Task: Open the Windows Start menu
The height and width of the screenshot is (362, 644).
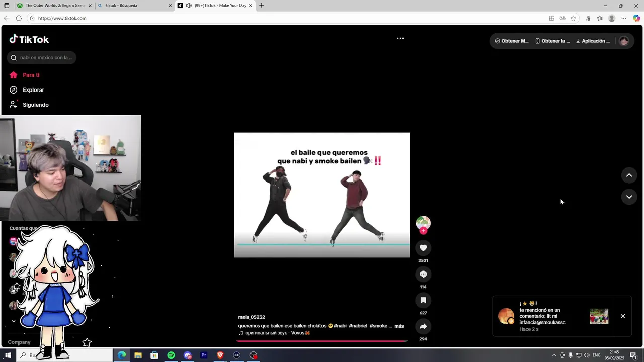Action: [x=8, y=355]
